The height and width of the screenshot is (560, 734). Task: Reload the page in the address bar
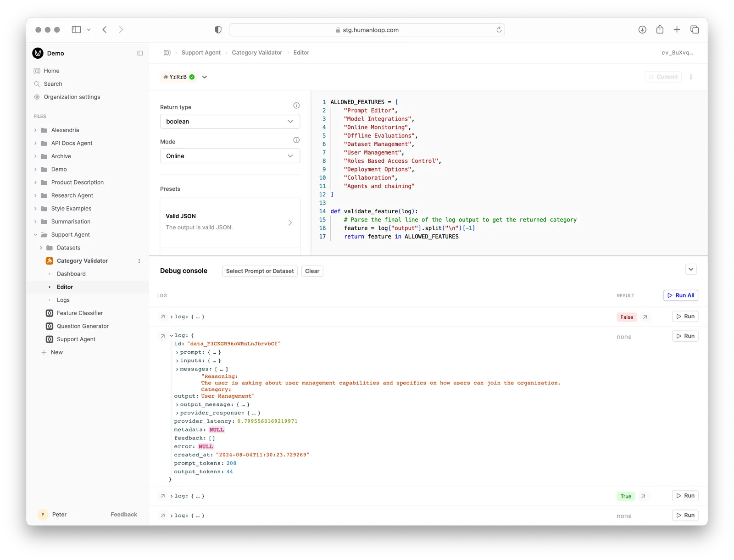[499, 30]
